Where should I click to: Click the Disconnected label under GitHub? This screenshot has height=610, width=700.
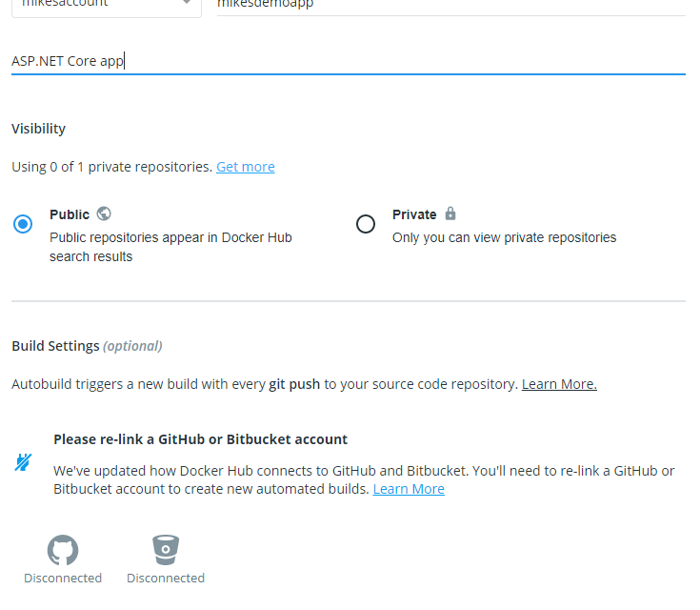click(63, 578)
